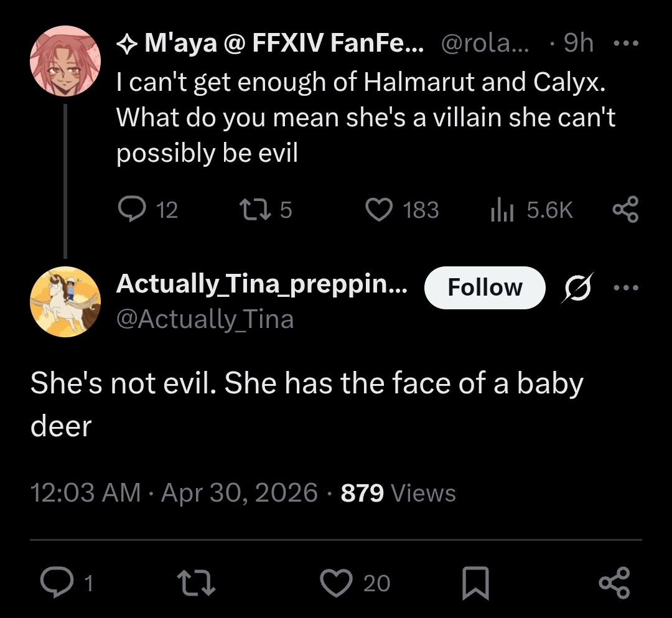Share M'aya's original post
Viewport: 672px width, 618px height.
[625, 210]
